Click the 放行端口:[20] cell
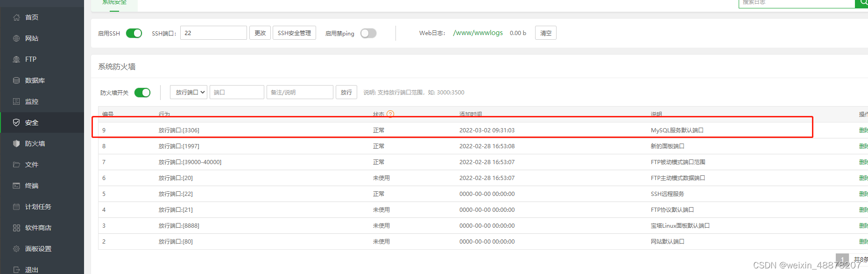Viewport: 868px width, 274px height. coord(176,178)
